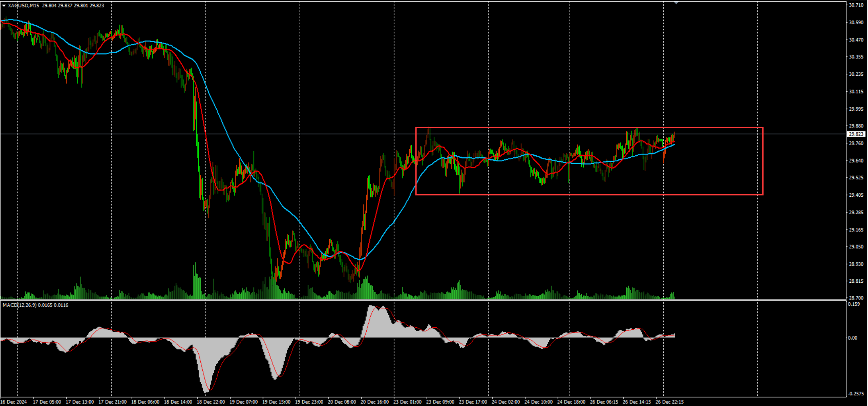Click the 29.405 price scale label
The height and width of the screenshot is (406, 868).
855,195
